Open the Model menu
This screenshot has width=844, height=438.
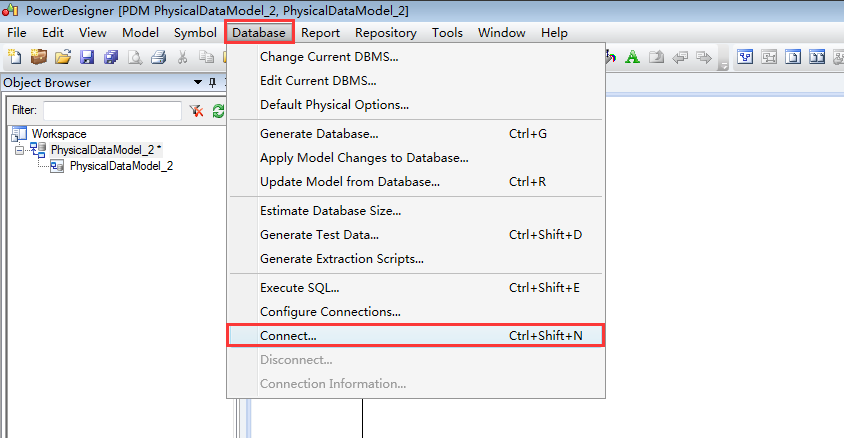(x=140, y=33)
